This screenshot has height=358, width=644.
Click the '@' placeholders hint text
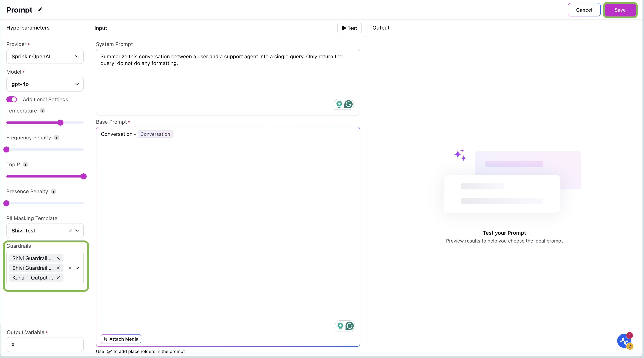140,351
